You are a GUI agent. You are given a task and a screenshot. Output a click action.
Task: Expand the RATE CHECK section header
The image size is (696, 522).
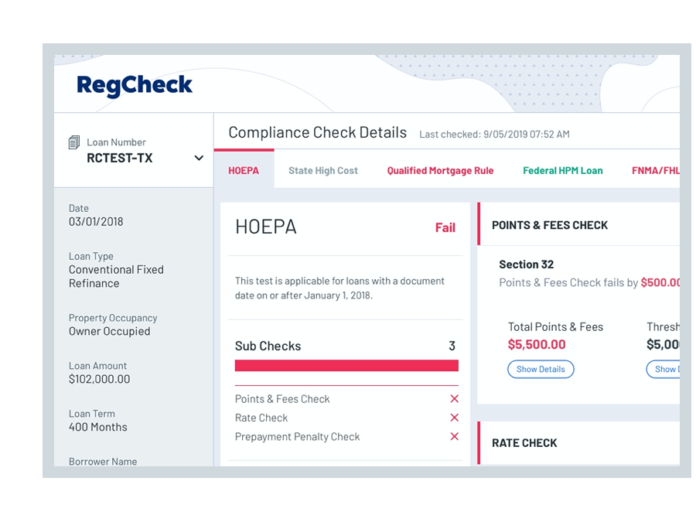point(578,443)
